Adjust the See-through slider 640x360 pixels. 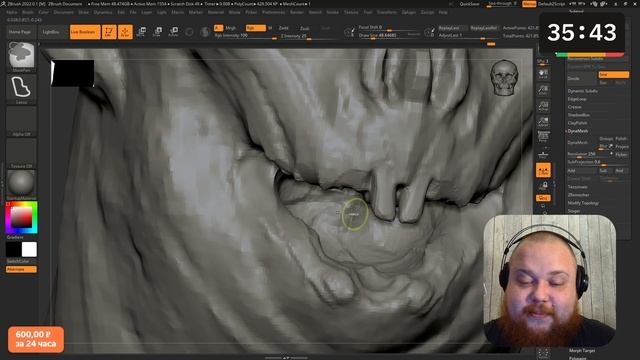[502, 4]
